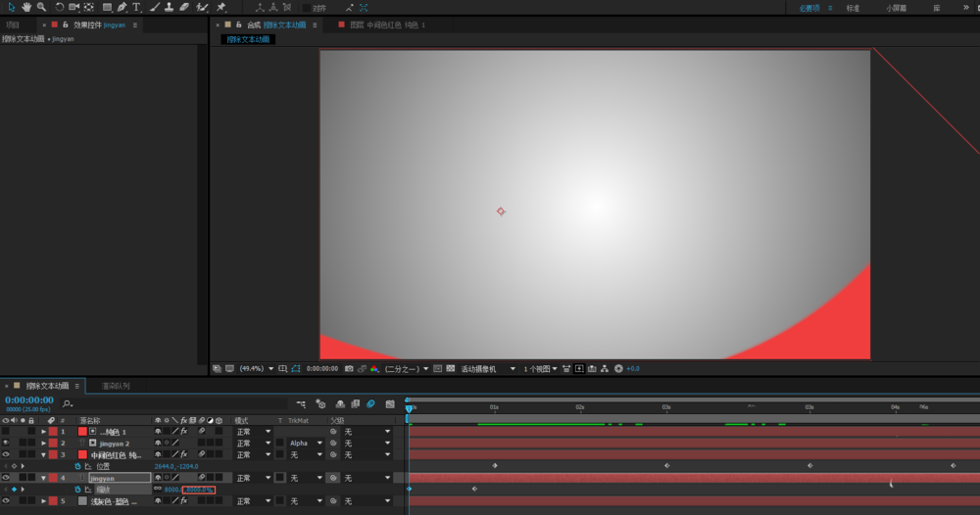Select the Unified Camera tool
This screenshot has height=515, width=980.
point(73,8)
